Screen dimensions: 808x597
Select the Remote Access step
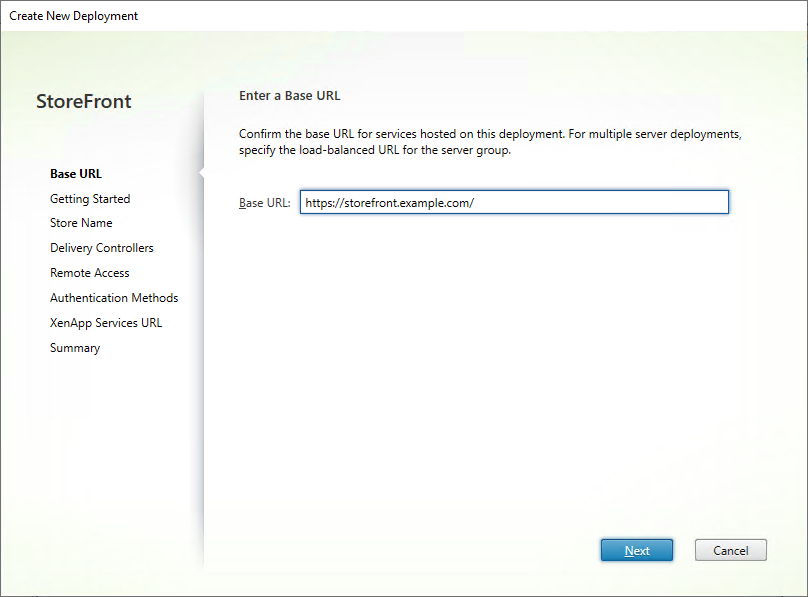coord(89,272)
